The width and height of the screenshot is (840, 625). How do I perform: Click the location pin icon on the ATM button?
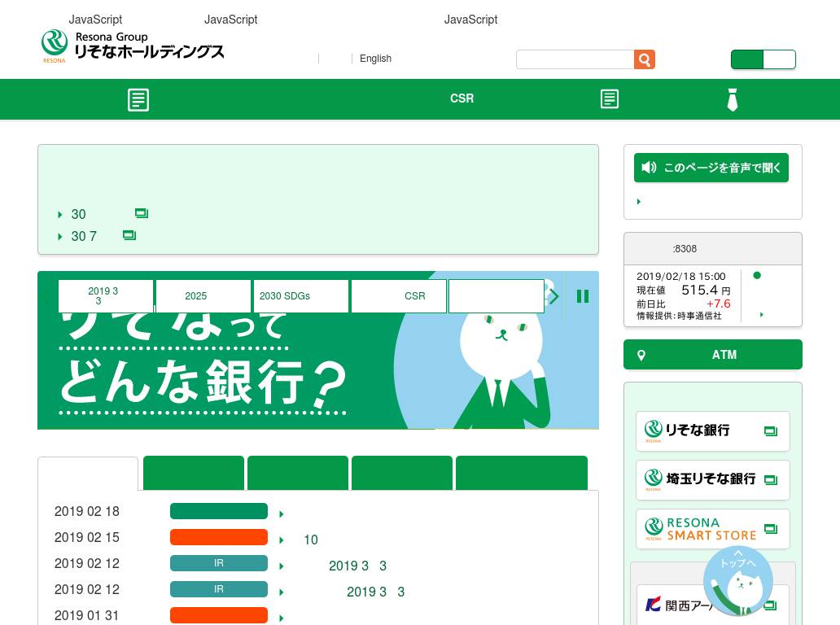[x=641, y=355]
